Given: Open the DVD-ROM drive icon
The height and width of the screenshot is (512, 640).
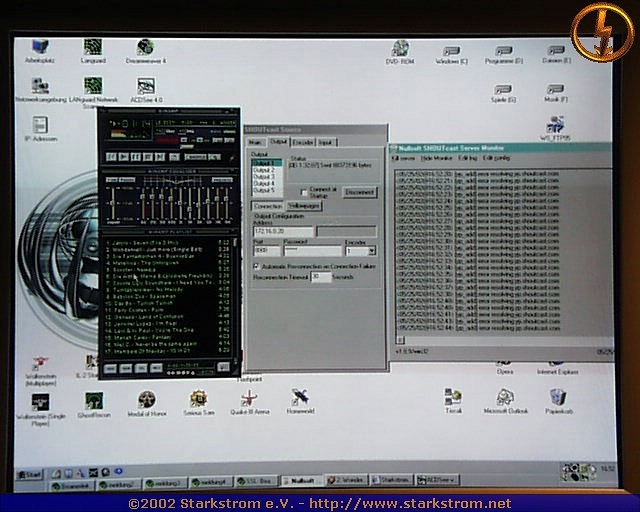Looking at the screenshot, I should click(x=400, y=49).
